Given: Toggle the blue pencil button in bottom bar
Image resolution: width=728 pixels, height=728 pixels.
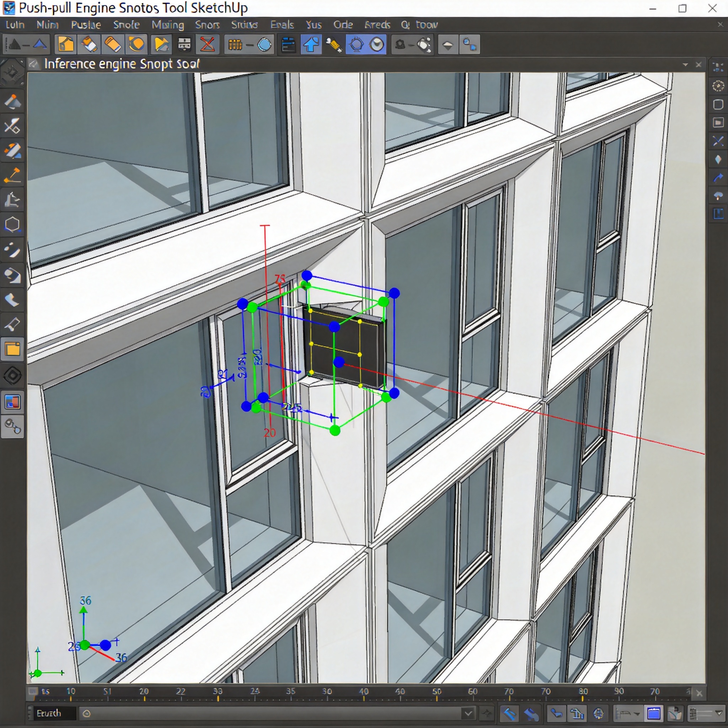Looking at the screenshot, I should (509, 713).
